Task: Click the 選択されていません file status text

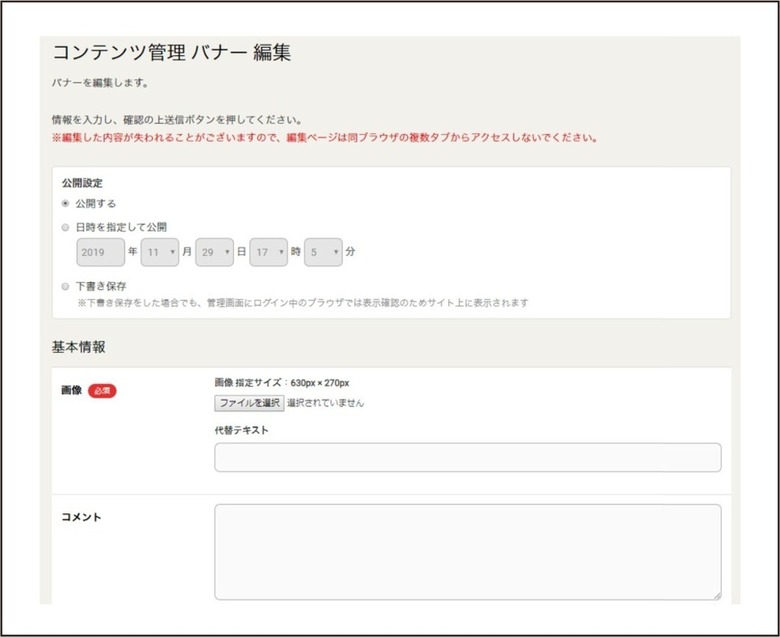Action: pyautogui.click(x=325, y=403)
